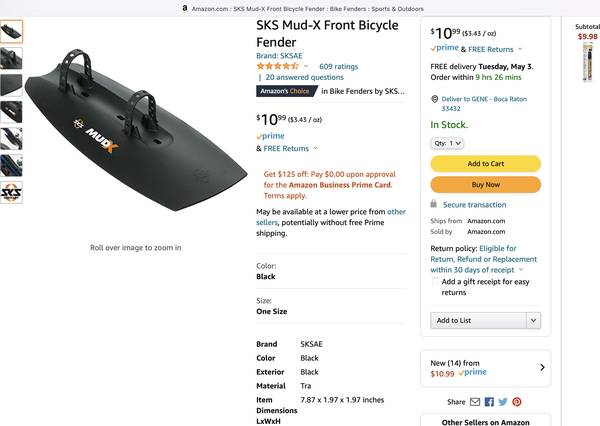Expand the New (14) offers arrow
This screenshot has height=426, width=600.
pyautogui.click(x=543, y=368)
